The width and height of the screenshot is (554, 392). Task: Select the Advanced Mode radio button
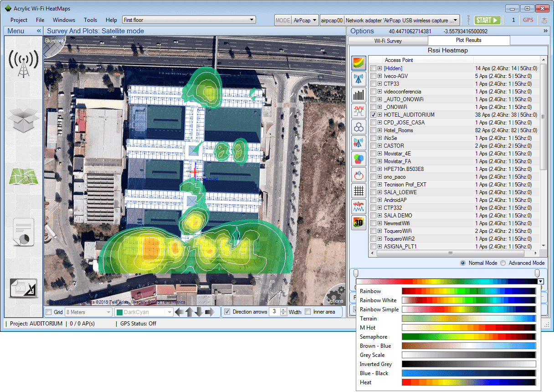coord(503,263)
